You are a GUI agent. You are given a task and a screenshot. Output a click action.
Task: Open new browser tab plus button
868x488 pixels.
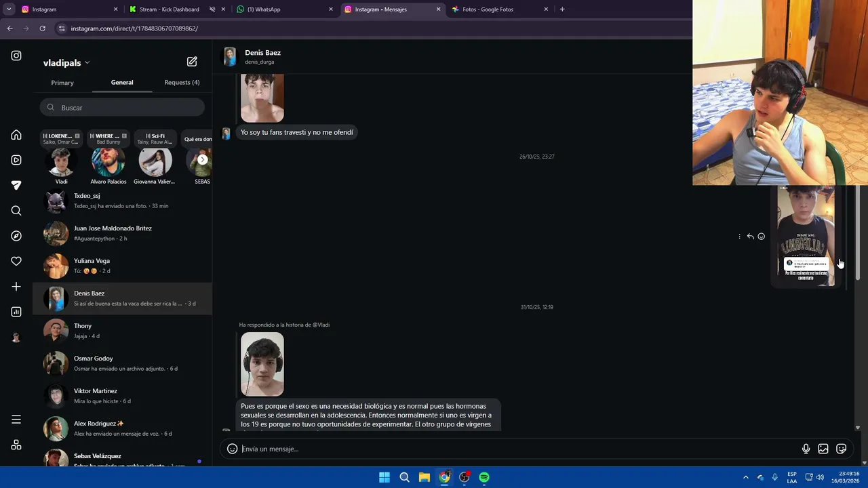pyautogui.click(x=562, y=9)
